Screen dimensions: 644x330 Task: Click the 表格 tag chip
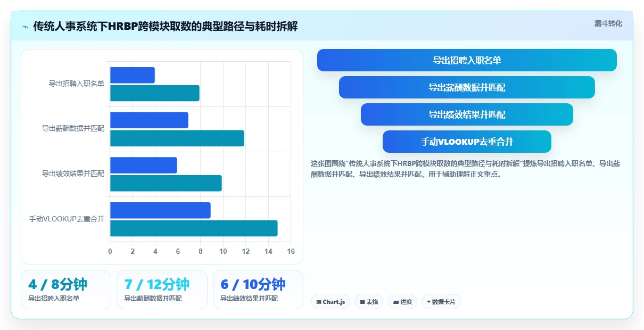click(x=369, y=302)
